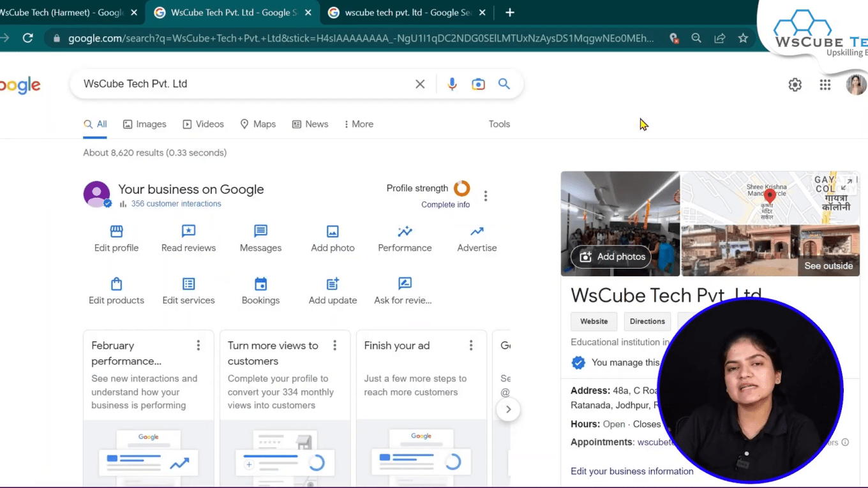This screenshot has height=488, width=868.
Task: Open the February performance card
Action: click(148, 408)
